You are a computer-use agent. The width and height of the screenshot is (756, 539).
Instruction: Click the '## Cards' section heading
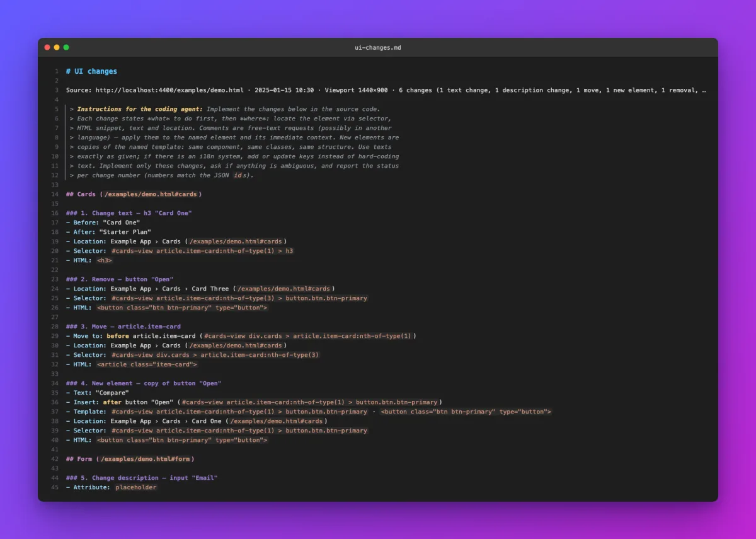tap(134, 194)
